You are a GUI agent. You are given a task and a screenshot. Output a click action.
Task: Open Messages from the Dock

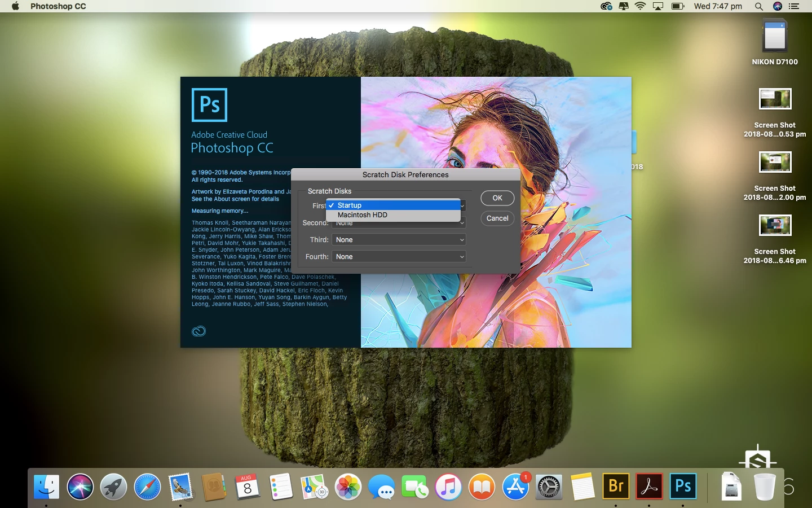[382, 487]
